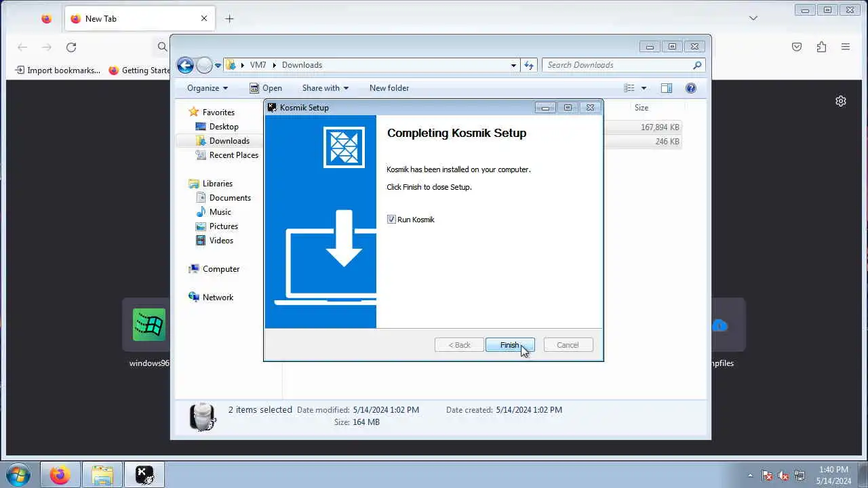Image resolution: width=868 pixels, height=488 pixels.
Task: Open Firefox list all tabs dropdown
Action: (753, 18)
